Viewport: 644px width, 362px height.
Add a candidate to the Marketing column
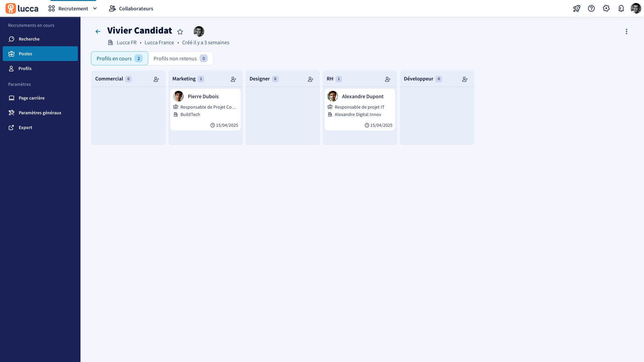tap(233, 79)
